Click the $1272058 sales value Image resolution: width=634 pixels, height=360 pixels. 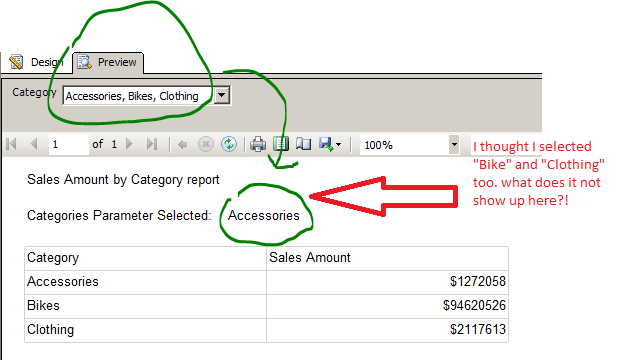click(478, 282)
